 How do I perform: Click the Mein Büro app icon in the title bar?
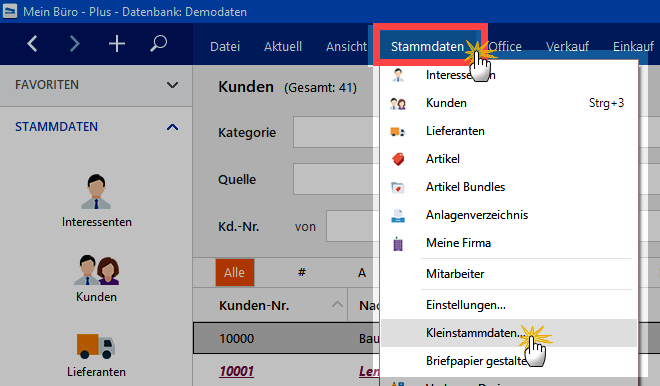(10, 11)
